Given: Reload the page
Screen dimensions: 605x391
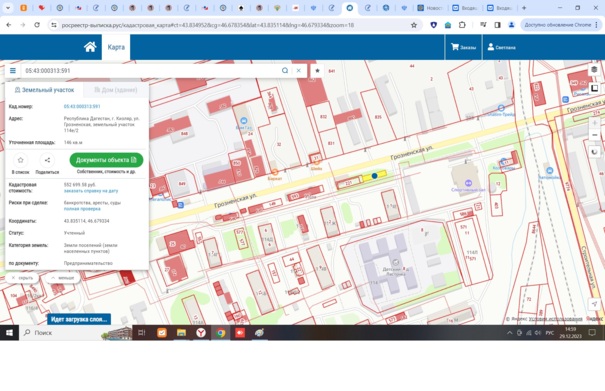Looking at the screenshot, I should coord(37,25).
